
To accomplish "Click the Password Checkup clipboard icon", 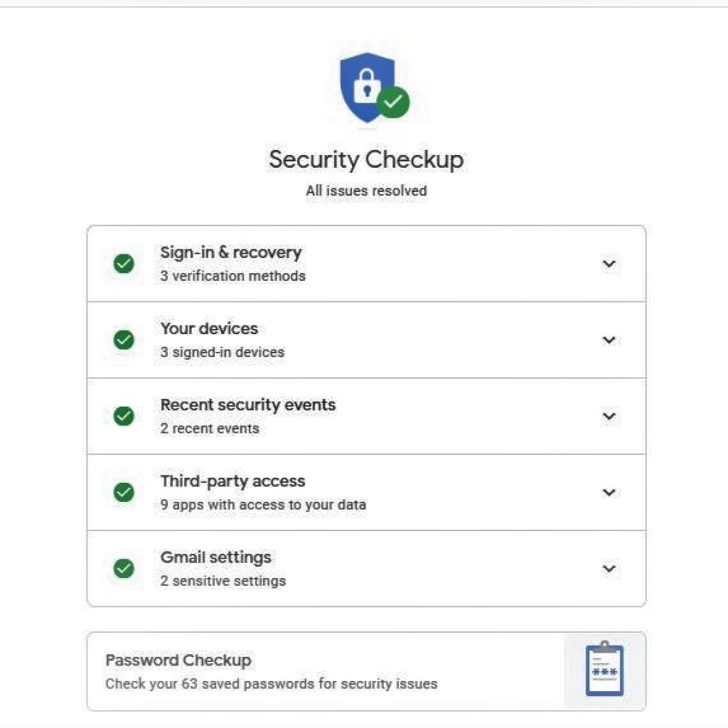I will 603,669.
